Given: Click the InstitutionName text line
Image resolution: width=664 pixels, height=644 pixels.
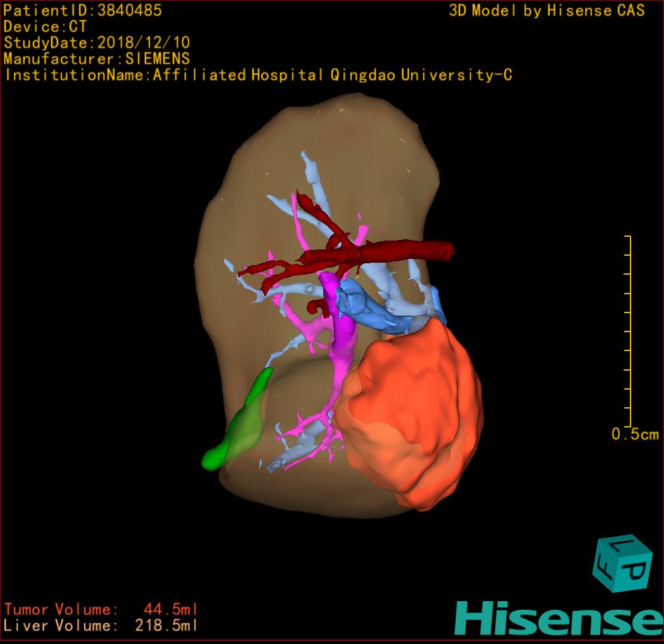Looking at the screenshot, I should pyautogui.click(x=258, y=75).
